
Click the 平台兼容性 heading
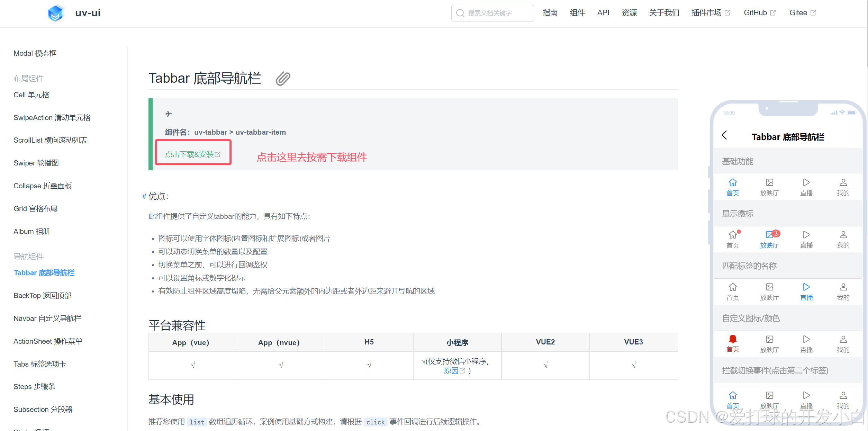pyautogui.click(x=177, y=325)
